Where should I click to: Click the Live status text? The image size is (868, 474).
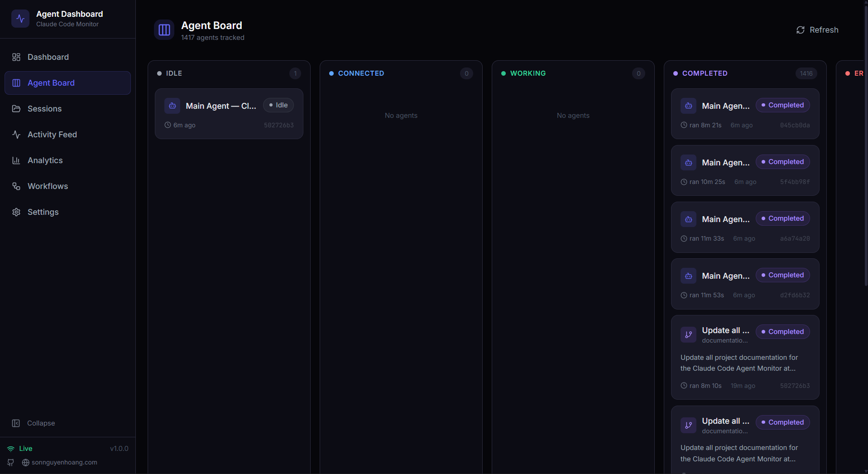pyautogui.click(x=26, y=449)
